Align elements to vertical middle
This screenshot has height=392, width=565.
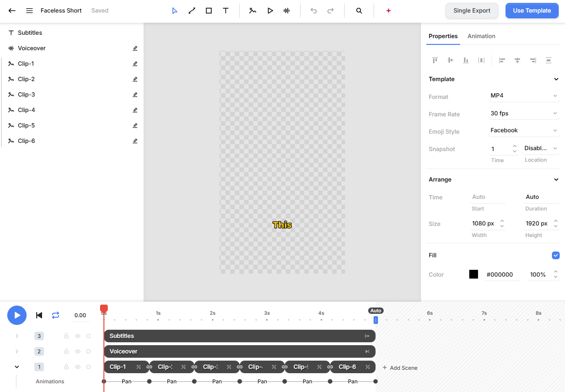coord(450,60)
